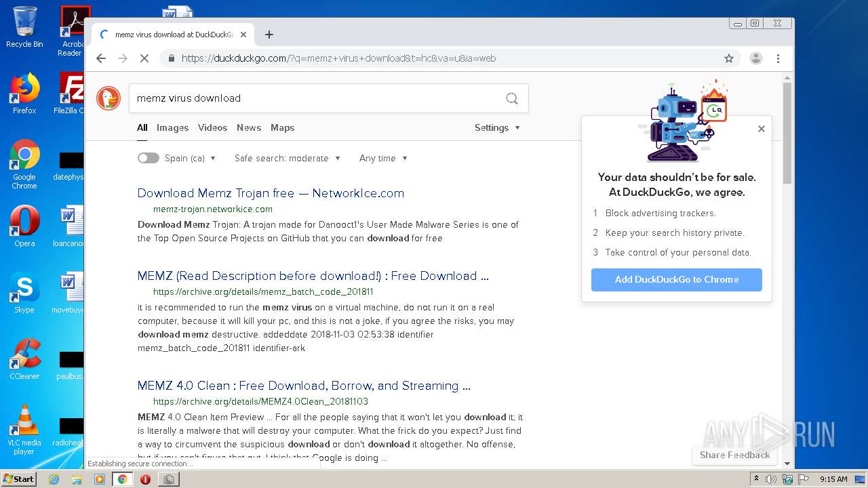Click the scrollbar down arrow
This screenshot has height=488, width=868.
787,464
